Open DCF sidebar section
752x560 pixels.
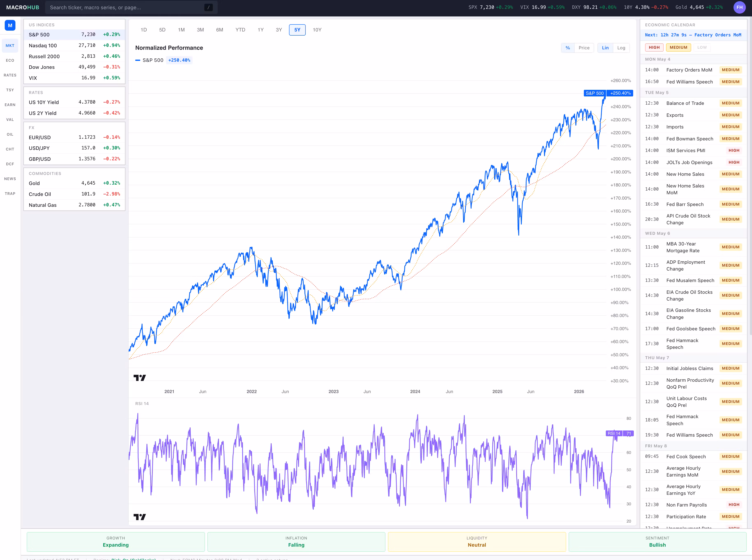(10, 164)
